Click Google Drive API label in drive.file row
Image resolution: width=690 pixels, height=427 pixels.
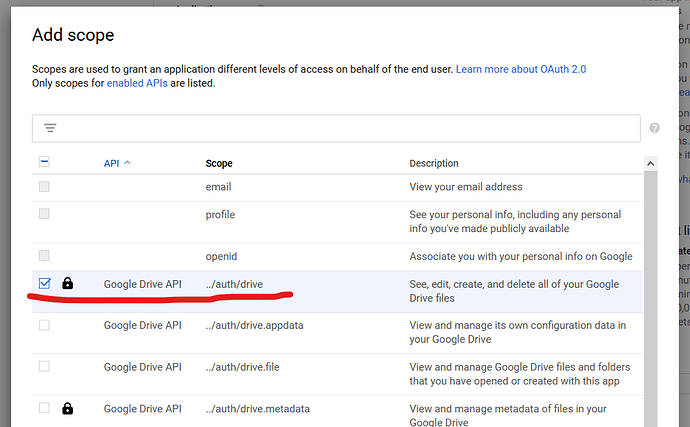143,367
